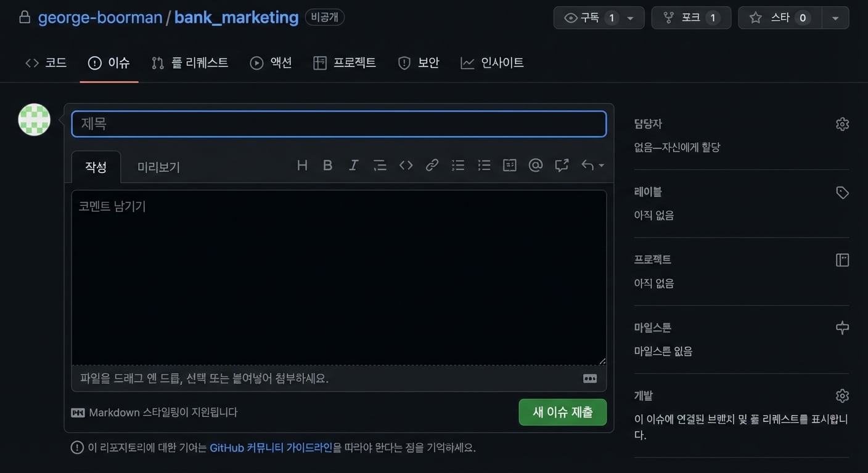The width and height of the screenshot is (868, 473).
Task: Click the bank_marketing repository link
Action: [237, 17]
